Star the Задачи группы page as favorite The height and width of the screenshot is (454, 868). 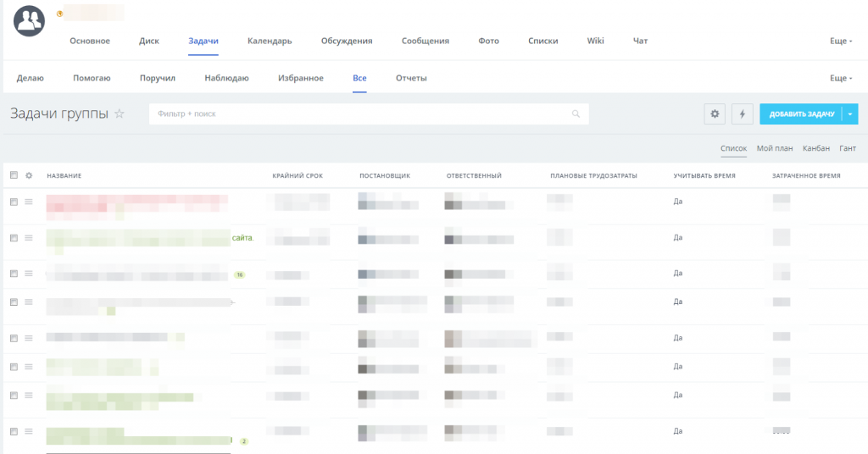click(119, 113)
